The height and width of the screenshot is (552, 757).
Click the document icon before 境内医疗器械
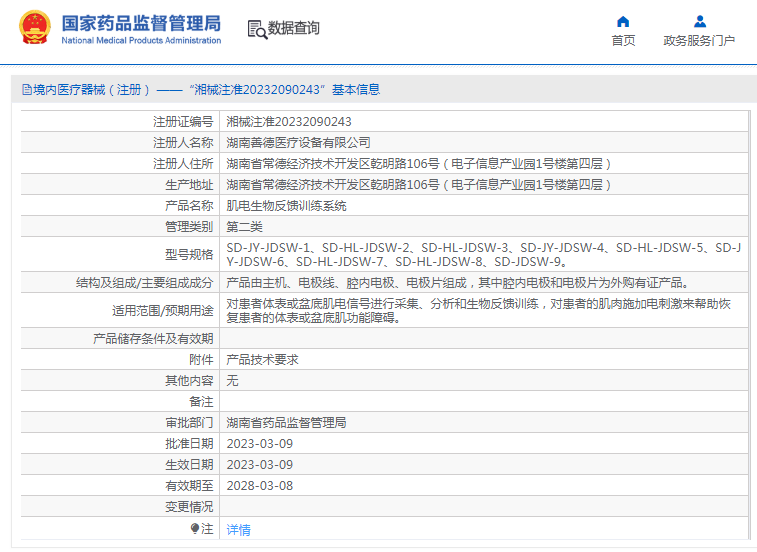27,90
